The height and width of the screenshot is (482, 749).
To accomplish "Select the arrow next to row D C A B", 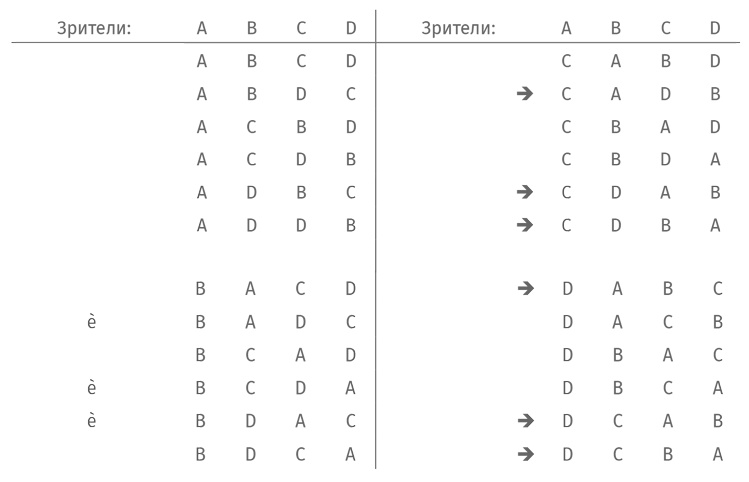I will coord(523,421).
